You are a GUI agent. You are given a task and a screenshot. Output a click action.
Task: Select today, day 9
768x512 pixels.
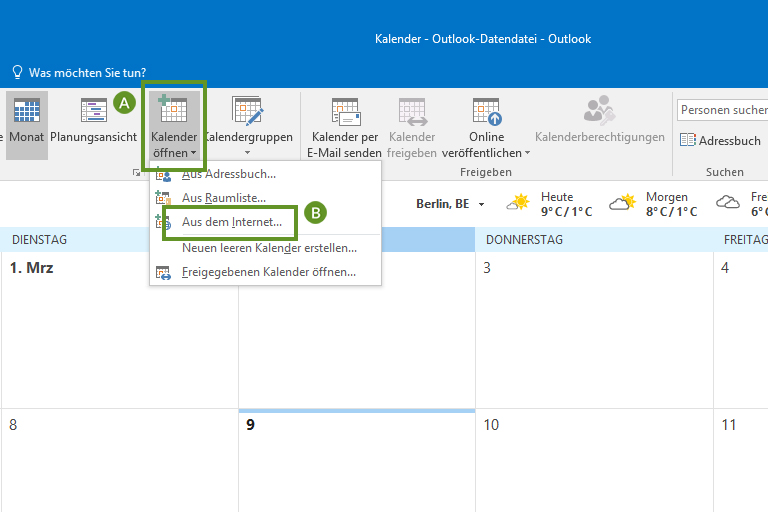(357, 461)
